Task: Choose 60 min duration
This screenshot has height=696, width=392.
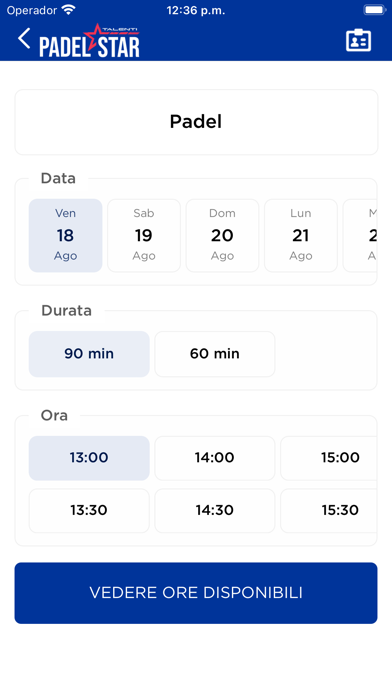Action: (215, 354)
